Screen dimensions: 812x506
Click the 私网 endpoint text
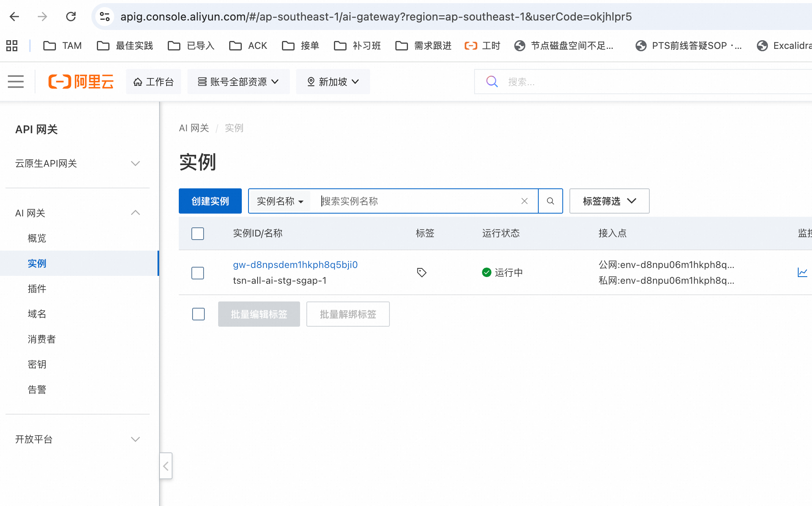(x=666, y=280)
